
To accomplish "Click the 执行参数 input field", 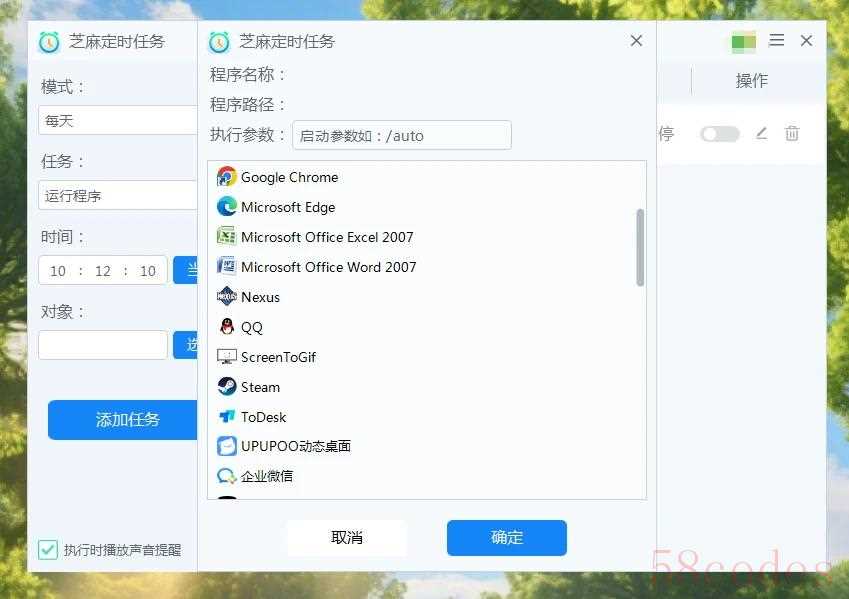I will click(x=402, y=135).
